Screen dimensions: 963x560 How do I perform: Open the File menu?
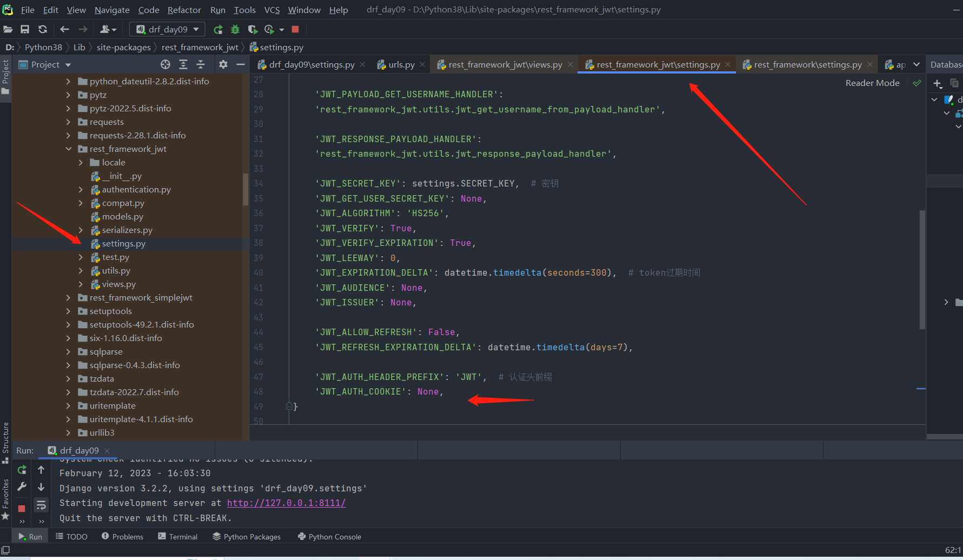tap(28, 10)
